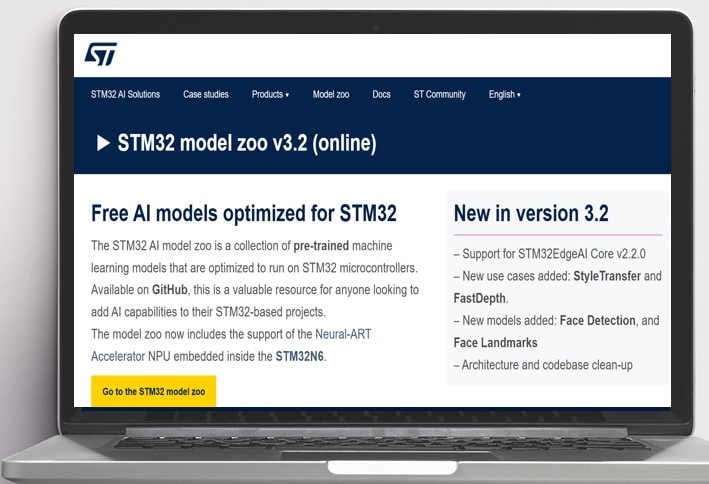Follow the GitHub link in the description
This screenshot has width=709, height=484.
pyautogui.click(x=170, y=290)
